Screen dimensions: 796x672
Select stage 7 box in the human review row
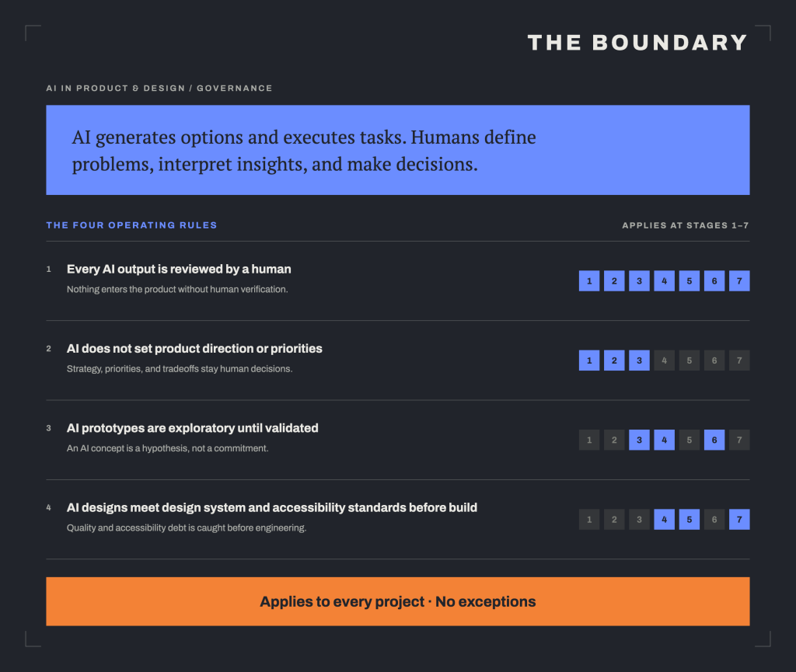coord(739,281)
